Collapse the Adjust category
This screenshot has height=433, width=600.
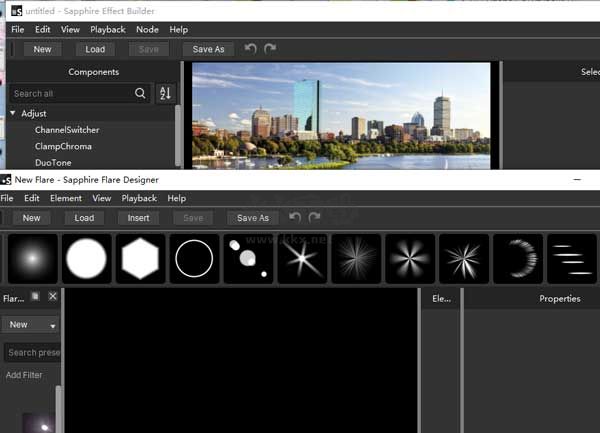(13, 114)
